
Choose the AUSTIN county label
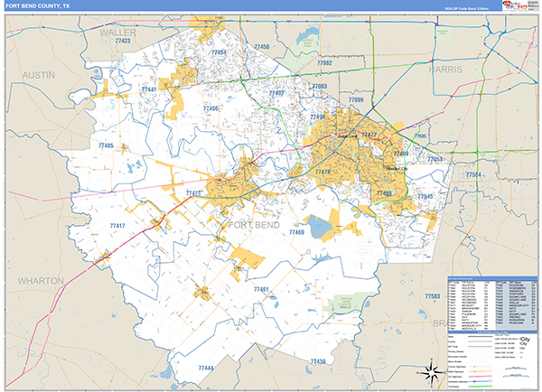(38, 75)
